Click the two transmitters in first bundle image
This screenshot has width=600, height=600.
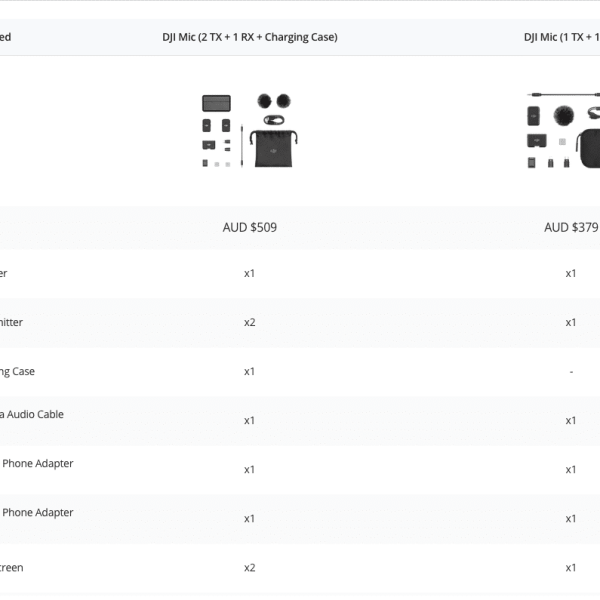(x=217, y=127)
